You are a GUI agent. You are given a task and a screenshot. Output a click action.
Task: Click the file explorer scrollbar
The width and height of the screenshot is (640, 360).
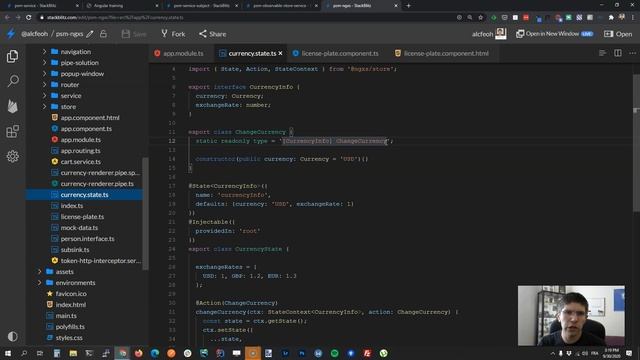pos(145,213)
